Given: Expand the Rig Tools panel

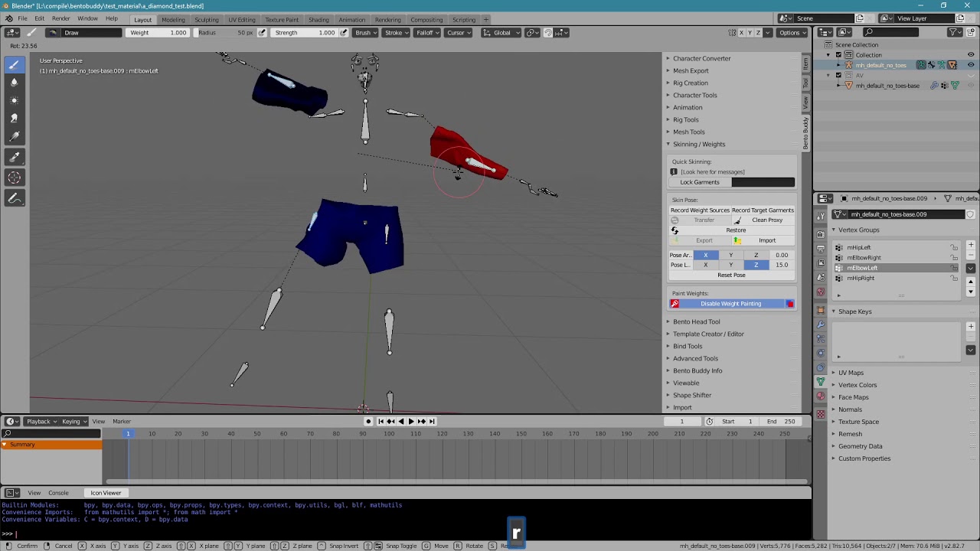Looking at the screenshot, I should 686,119.
